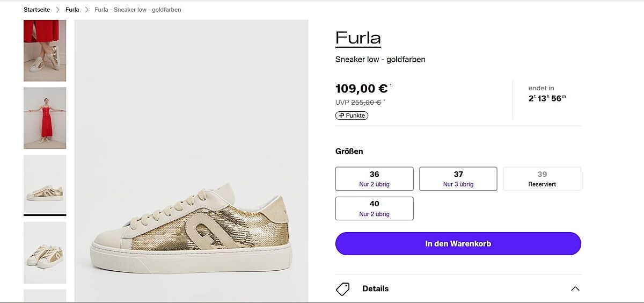Add item with In den Warenkorb

click(x=458, y=244)
